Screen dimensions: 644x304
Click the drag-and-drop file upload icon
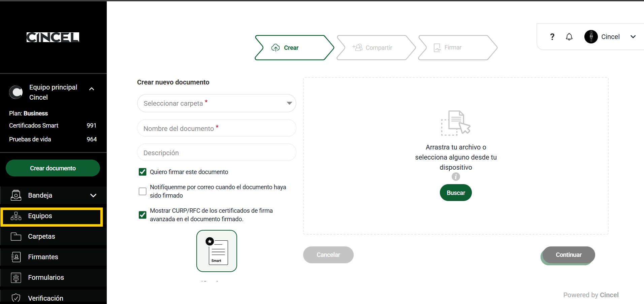pyautogui.click(x=455, y=123)
